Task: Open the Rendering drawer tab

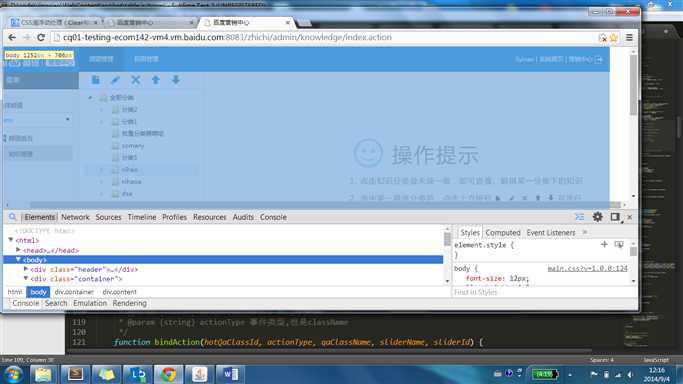Action: (129, 303)
